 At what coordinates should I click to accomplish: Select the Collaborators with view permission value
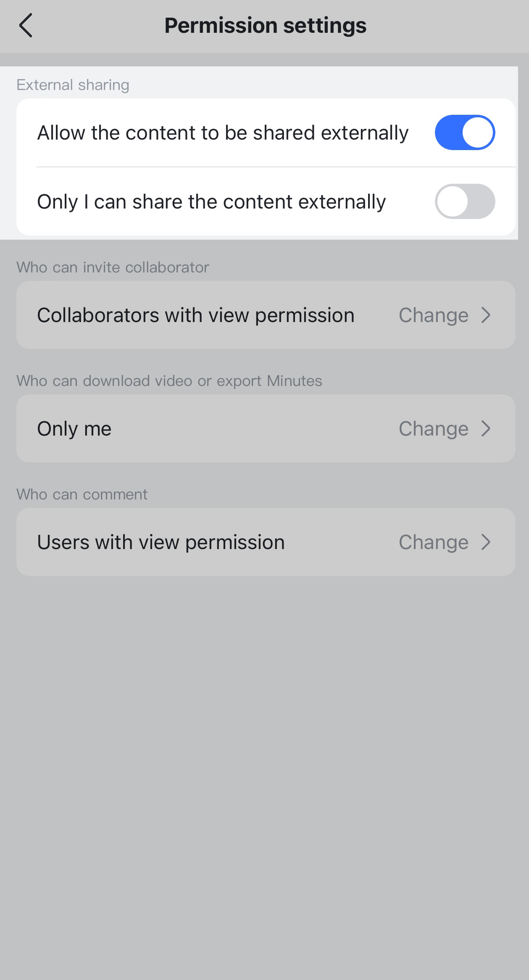196,315
